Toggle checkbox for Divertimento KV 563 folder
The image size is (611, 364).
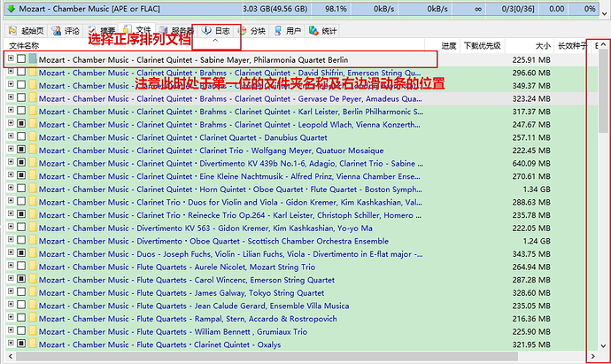point(21,227)
